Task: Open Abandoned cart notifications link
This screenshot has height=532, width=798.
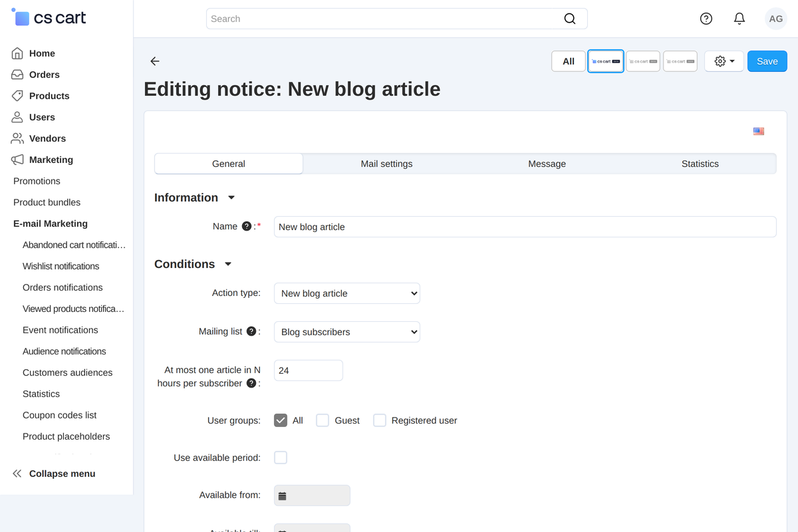Action: (74, 245)
